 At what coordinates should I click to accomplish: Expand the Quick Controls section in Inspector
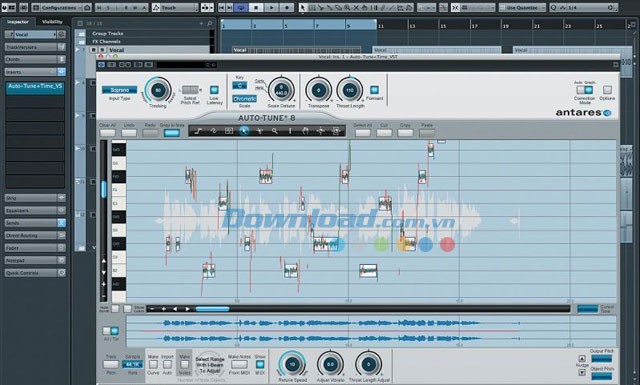35,273
